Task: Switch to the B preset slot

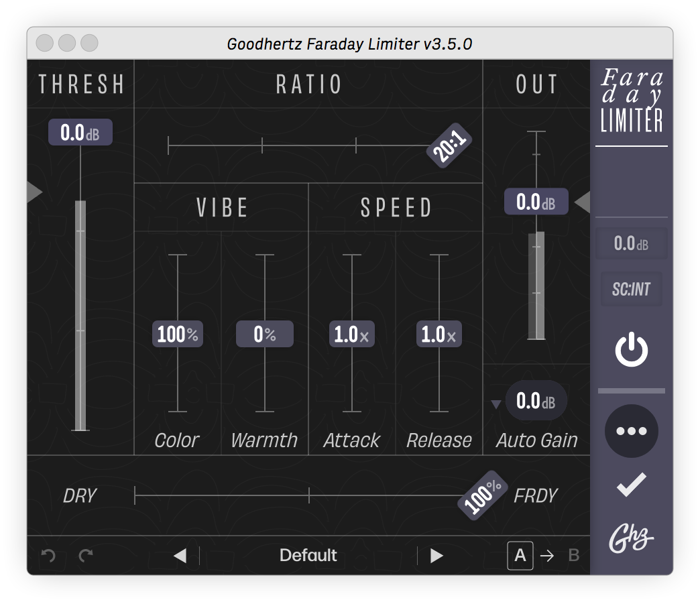Action: pyautogui.click(x=574, y=556)
